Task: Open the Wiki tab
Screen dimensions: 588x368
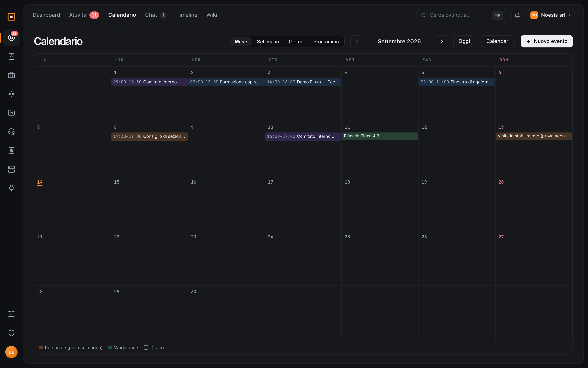Action: click(x=212, y=15)
